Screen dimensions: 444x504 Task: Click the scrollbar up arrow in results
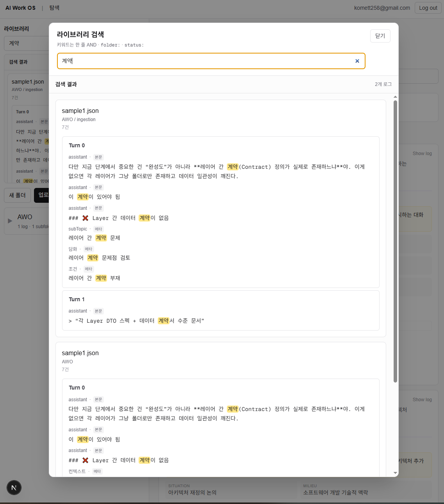tap(395, 97)
